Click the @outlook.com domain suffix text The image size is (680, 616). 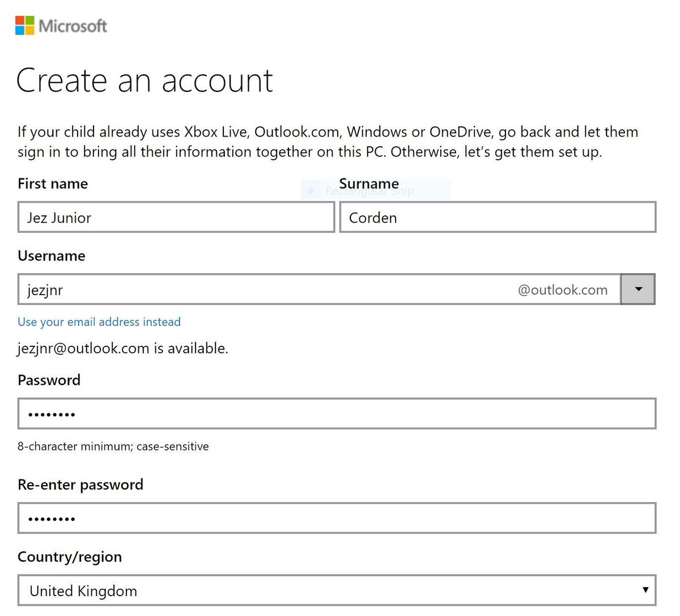[x=563, y=290]
